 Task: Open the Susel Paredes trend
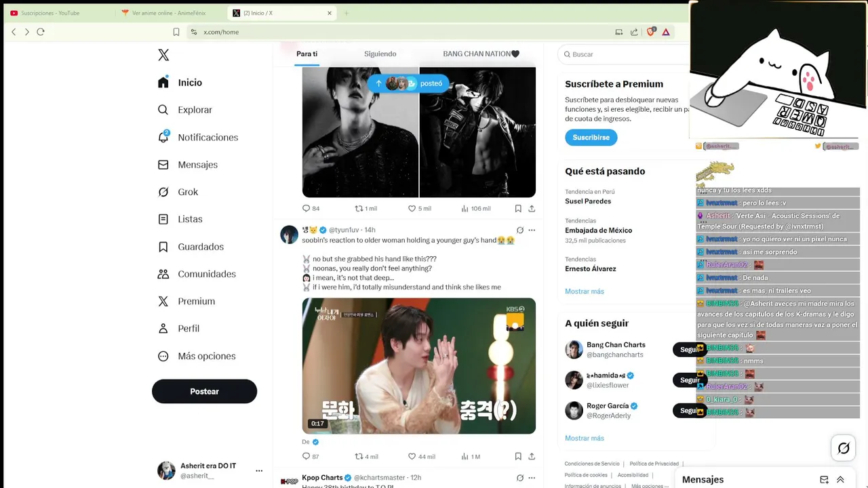click(588, 201)
